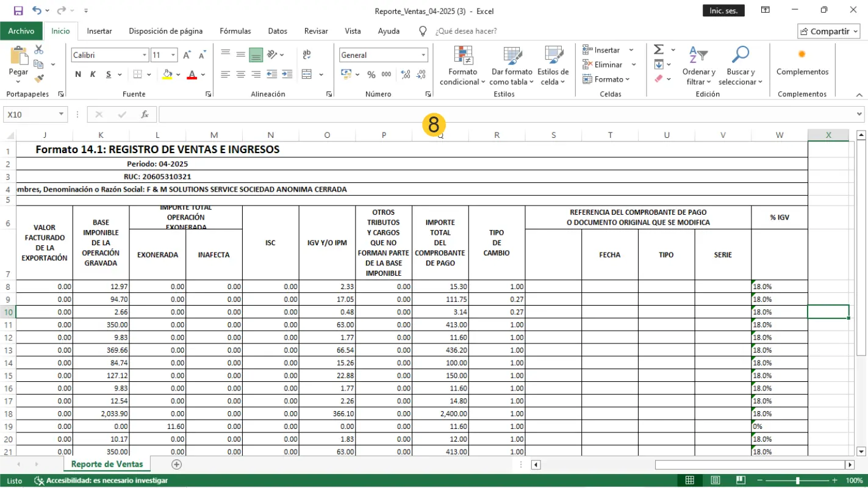Click the fill color bucket swatch
Viewport: 868px width, 488px height.
pyautogui.click(x=168, y=74)
